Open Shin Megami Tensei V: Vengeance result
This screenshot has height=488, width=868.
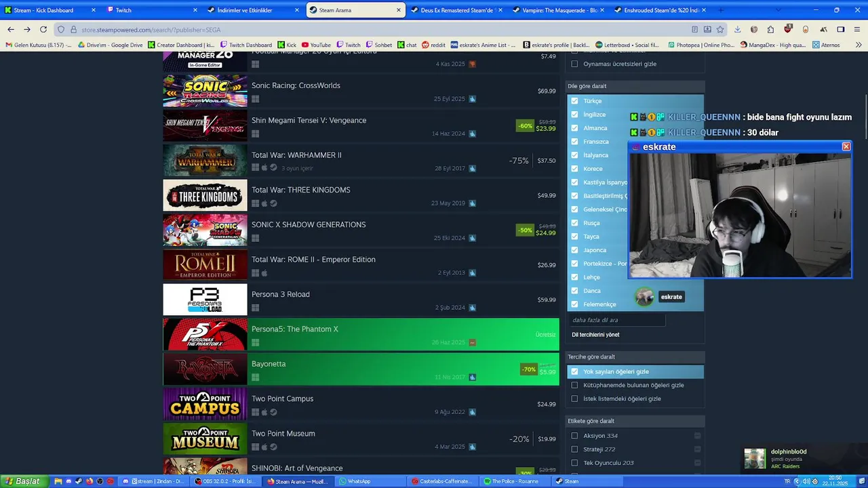[x=361, y=126]
